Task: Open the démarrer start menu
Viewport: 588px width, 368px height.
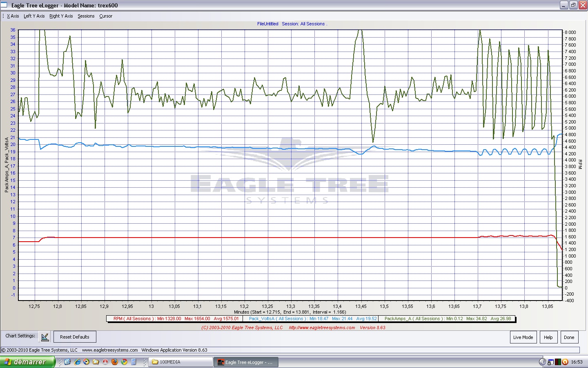Action: click(27, 362)
